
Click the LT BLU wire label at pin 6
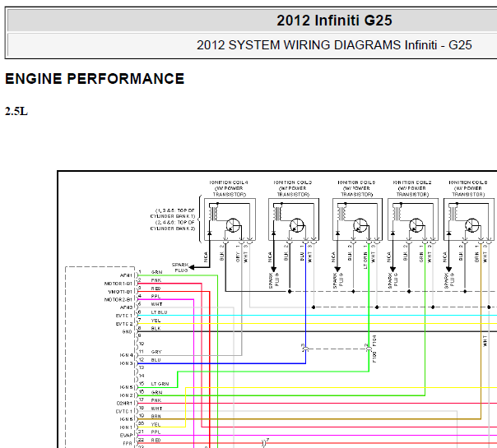159,312
